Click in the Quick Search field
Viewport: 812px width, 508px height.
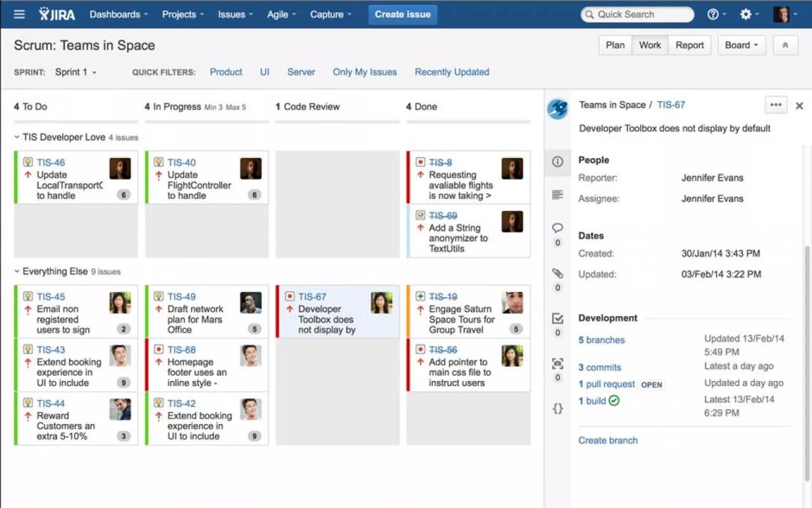coord(638,14)
